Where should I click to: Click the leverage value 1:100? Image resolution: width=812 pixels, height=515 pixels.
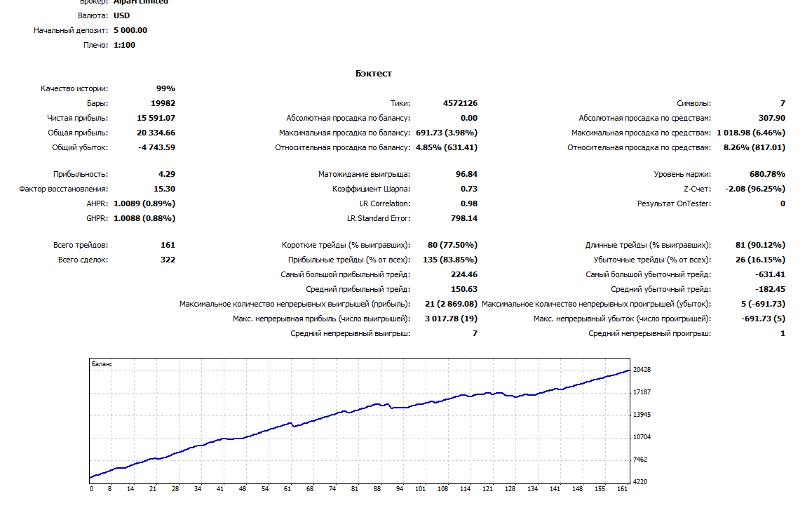point(124,45)
